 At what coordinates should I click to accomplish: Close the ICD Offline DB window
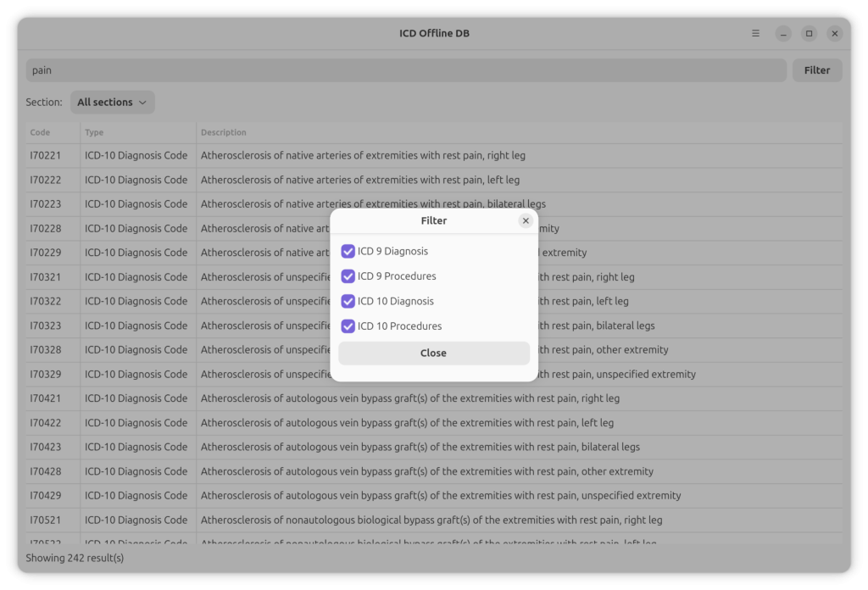coord(835,34)
